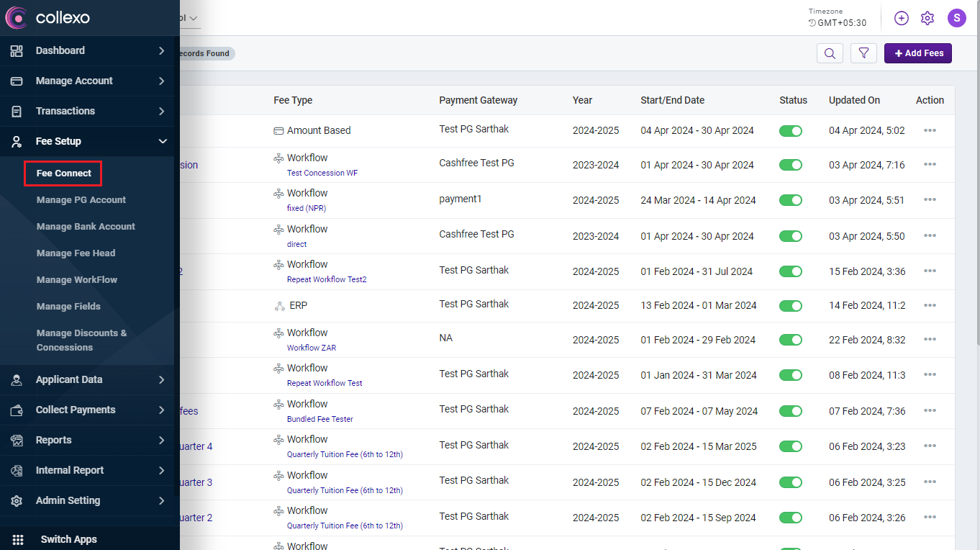Open the filter funnel icon
This screenshot has height=550, width=980.
(863, 53)
